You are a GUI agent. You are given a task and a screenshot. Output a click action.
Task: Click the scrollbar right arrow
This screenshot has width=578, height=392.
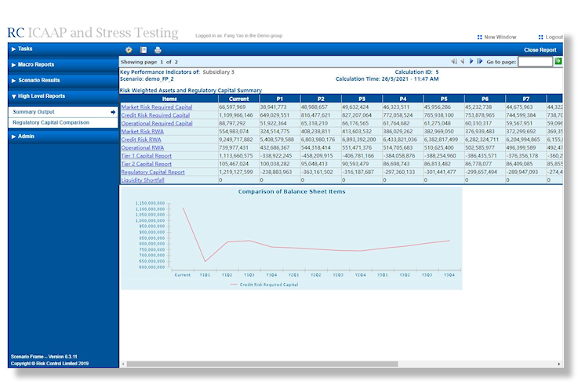click(559, 364)
